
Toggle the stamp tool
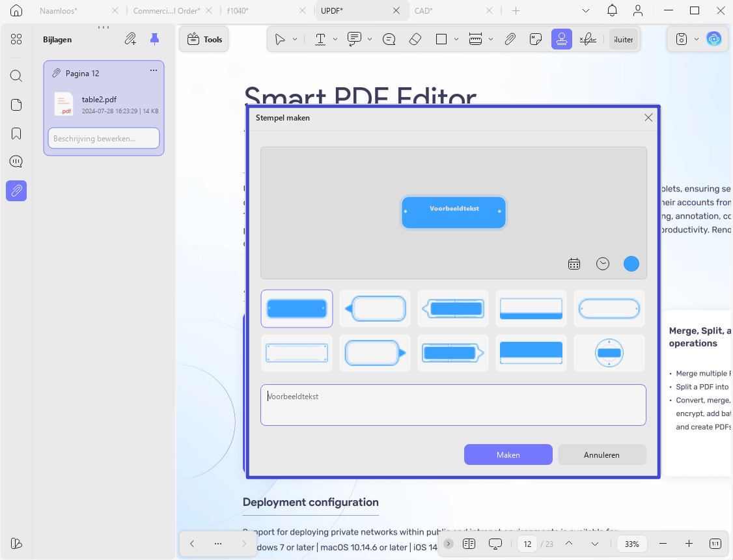(x=561, y=39)
